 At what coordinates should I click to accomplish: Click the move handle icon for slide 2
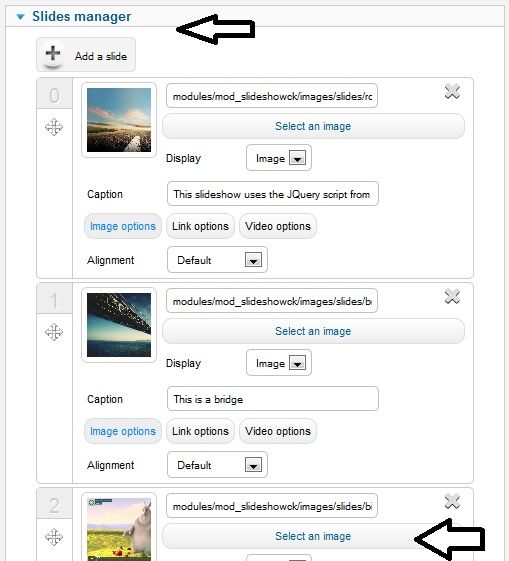54,537
